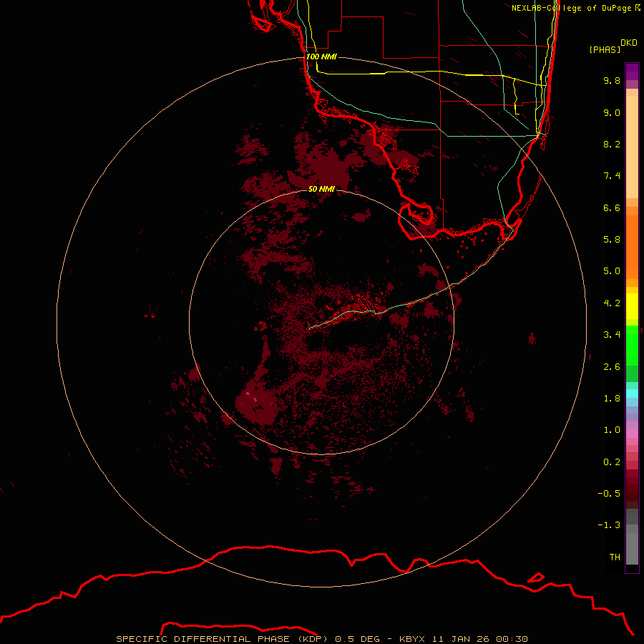The height and width of the screenshot is (644, 644).
Task: Click the Specific Differential Phase (KDP) caption
Action: pyautogui.click(x=222, y=639)
